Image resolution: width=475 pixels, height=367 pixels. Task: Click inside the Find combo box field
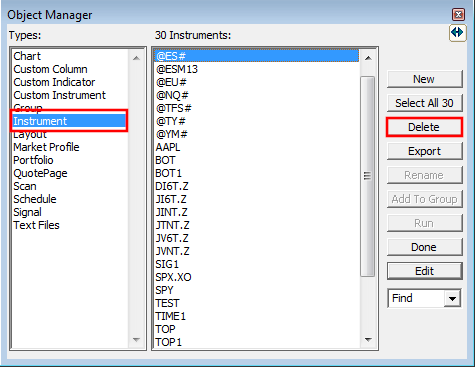click(x=416, y=298)
